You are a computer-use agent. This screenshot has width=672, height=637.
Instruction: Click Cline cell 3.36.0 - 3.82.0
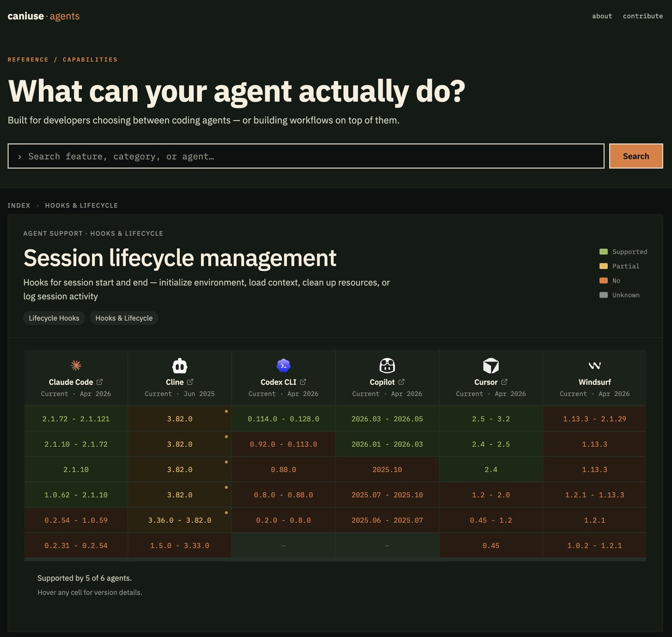(180, 520)
